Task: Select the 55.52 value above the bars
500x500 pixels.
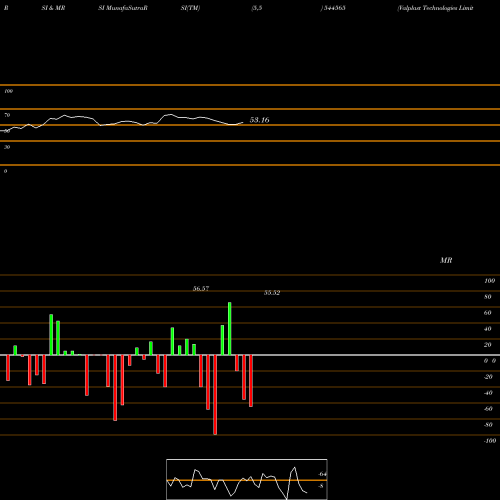Action: (x=272, y=293)
